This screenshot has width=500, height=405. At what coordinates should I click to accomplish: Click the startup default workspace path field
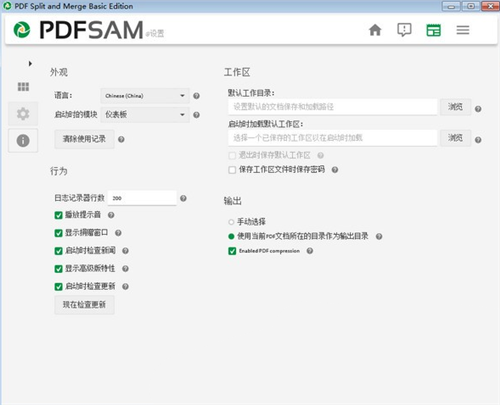332,138
